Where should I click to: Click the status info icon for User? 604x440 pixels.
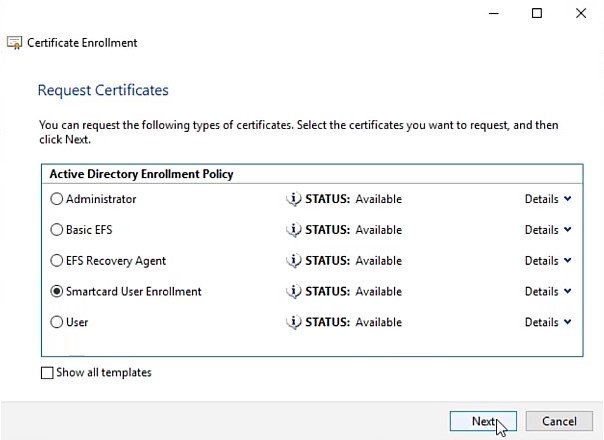click(293, 323)
